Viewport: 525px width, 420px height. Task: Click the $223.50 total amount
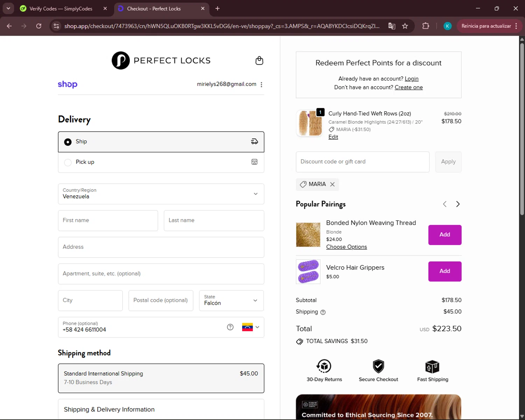coord(447,329)
